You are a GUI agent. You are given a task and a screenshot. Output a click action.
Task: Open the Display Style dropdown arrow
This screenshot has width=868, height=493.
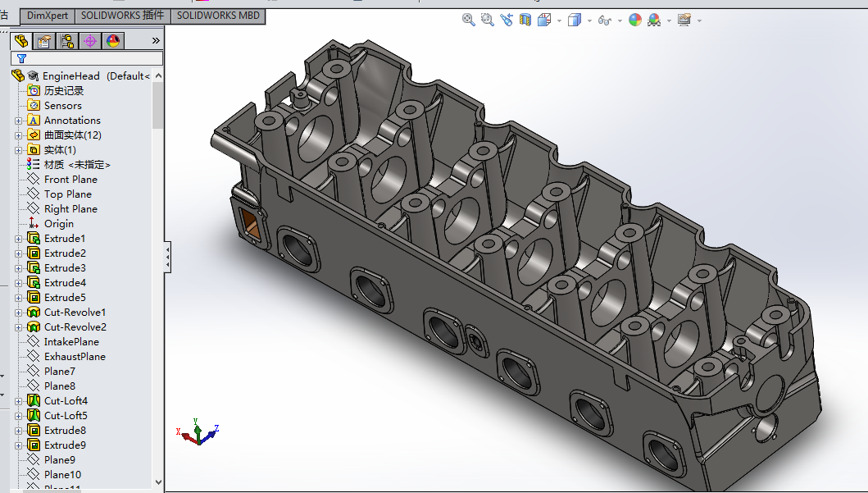(589, 21)
